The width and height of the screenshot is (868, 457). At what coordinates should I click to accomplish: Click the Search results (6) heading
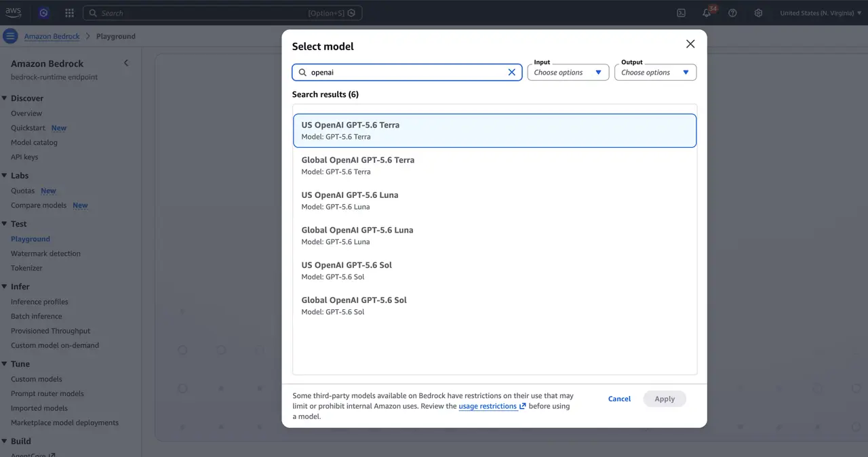[x=325, y=94]
